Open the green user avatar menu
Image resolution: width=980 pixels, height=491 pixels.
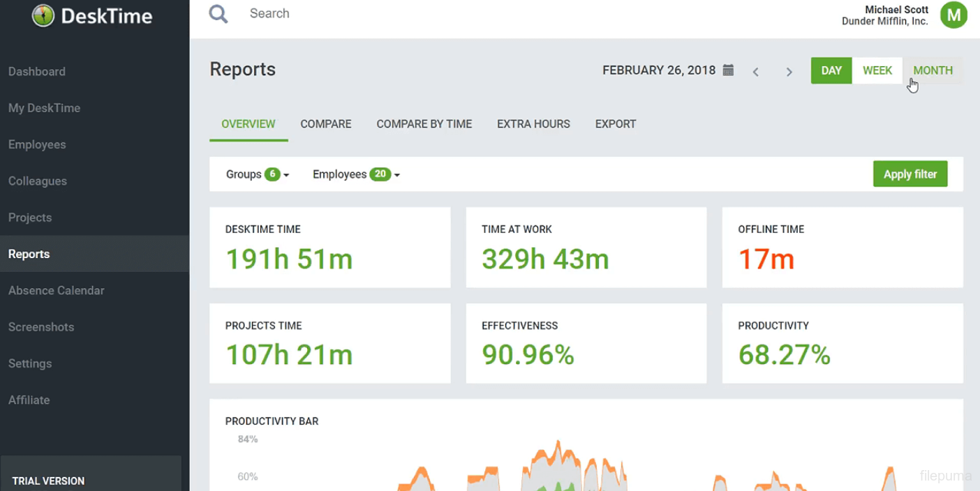953,15
